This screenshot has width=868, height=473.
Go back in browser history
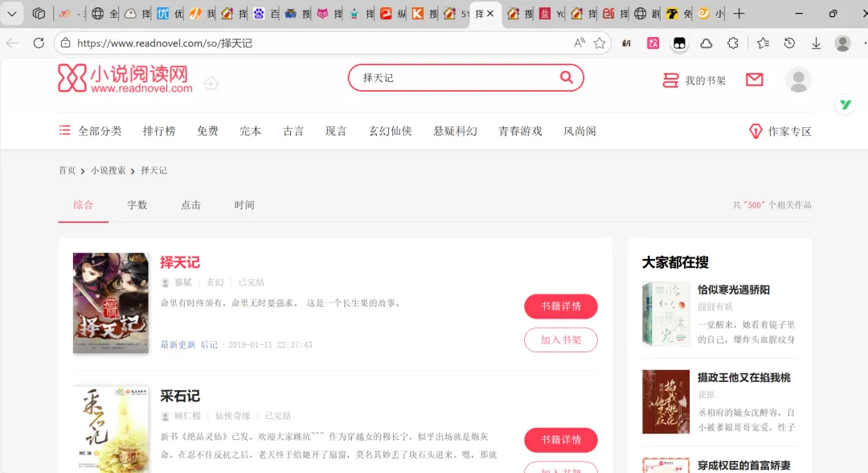[x=12, y=43]
